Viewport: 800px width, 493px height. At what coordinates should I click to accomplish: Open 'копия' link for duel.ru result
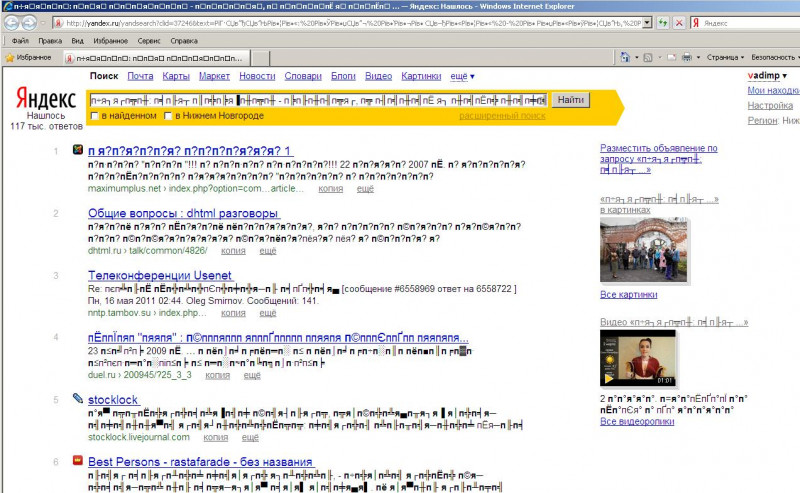click(217, 376)
